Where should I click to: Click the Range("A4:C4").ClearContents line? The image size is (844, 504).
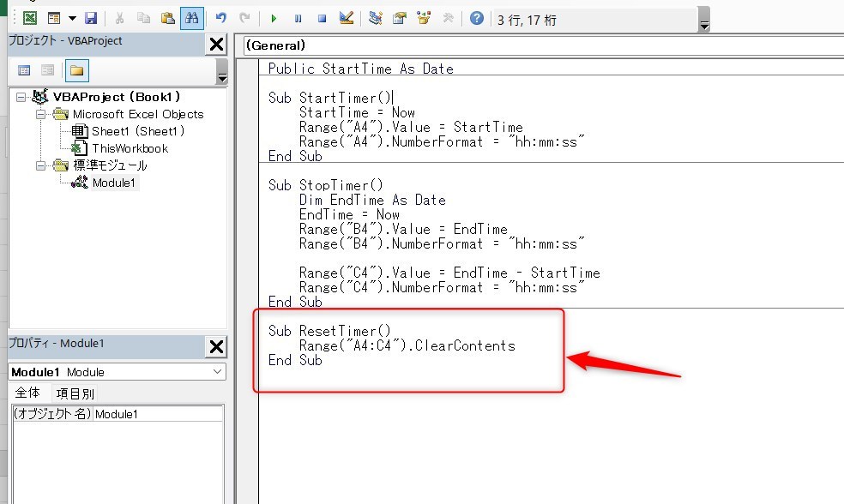click(407, 345)
